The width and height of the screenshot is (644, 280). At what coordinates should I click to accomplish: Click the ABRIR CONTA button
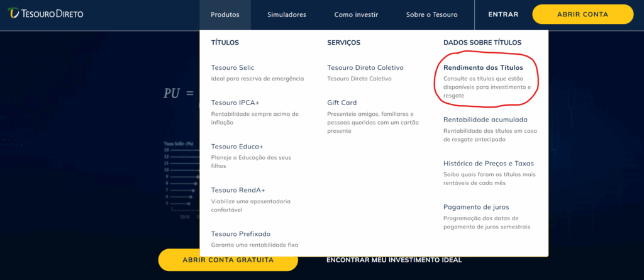pos(583,14)
